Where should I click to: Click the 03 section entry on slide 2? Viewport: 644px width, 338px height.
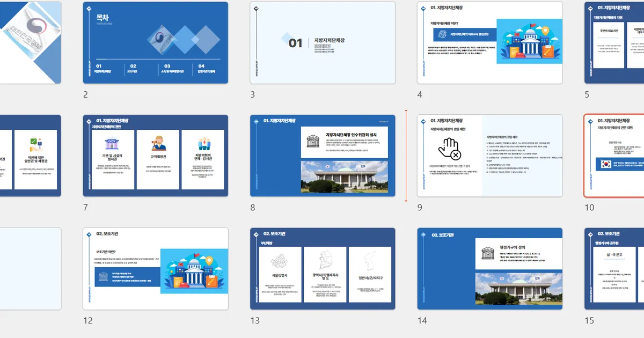[167, 68]
